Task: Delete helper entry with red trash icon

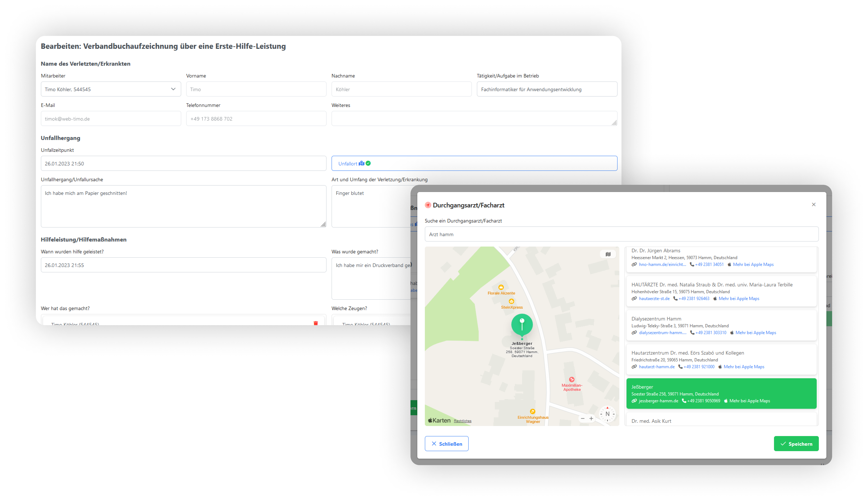Action: tap(315, 323)
